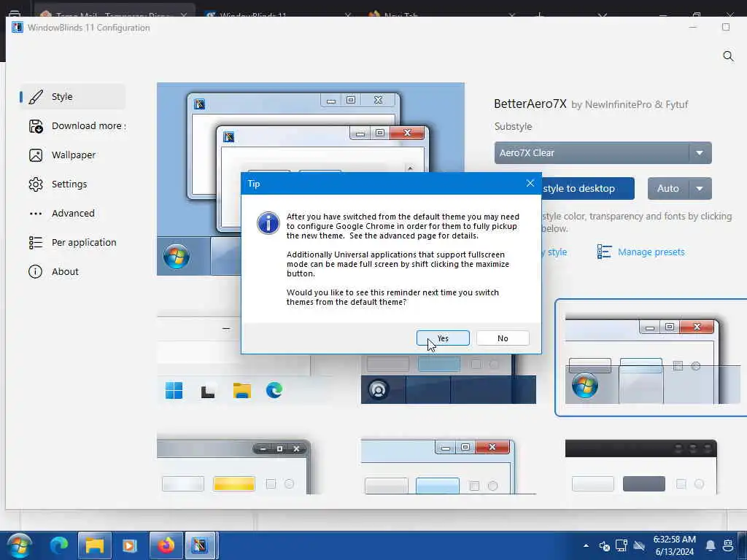This screenshot has height=560, width=747.
Task: Open the Aero7X Clear substyle dropdown
Action: click(x=603, y=153)
